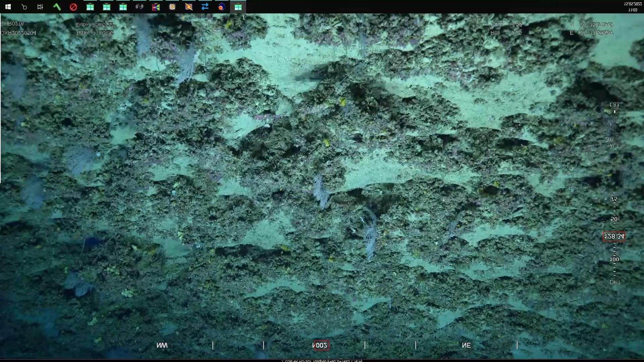Open the orange-and-blue circle taskbar app
Image resolution: width=644 pixels, height=362 pixels.
[x=221, y=7]
